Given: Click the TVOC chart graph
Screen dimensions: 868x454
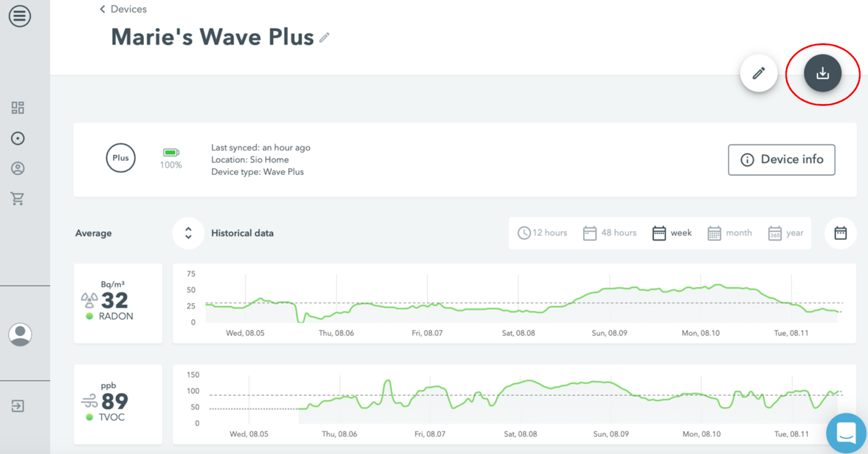Looking at the screenshot, I should point(514,404).
